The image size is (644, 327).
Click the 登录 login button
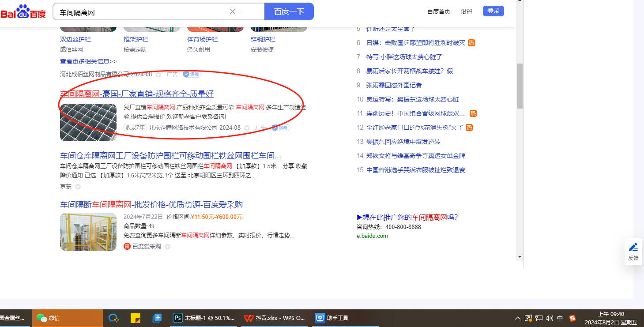coord(493,11)
